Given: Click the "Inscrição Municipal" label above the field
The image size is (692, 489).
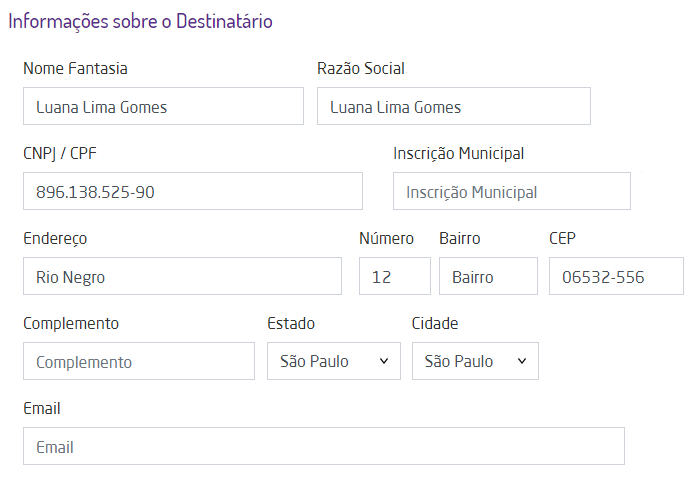Looking at the screenshot, I should pyautogui.click(x=458, y=153).
